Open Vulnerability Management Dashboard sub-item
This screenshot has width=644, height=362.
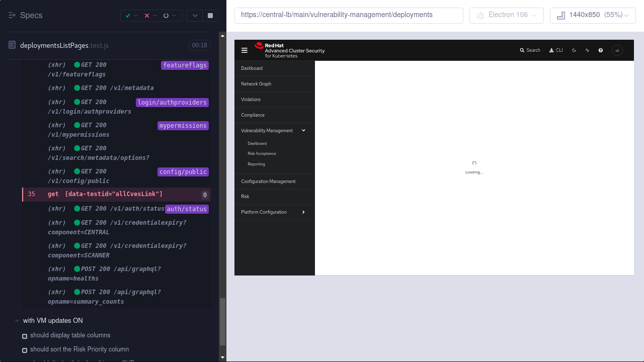pos(257,143)
